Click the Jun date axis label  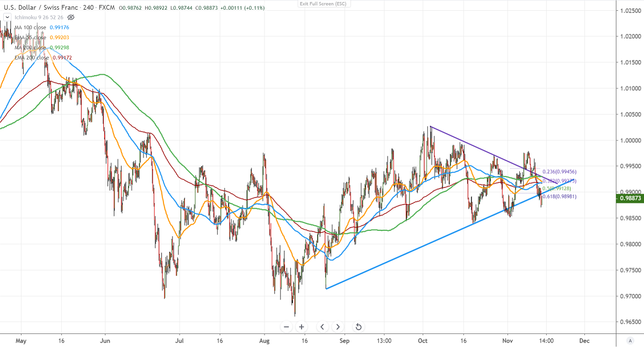tap(105, 341)
